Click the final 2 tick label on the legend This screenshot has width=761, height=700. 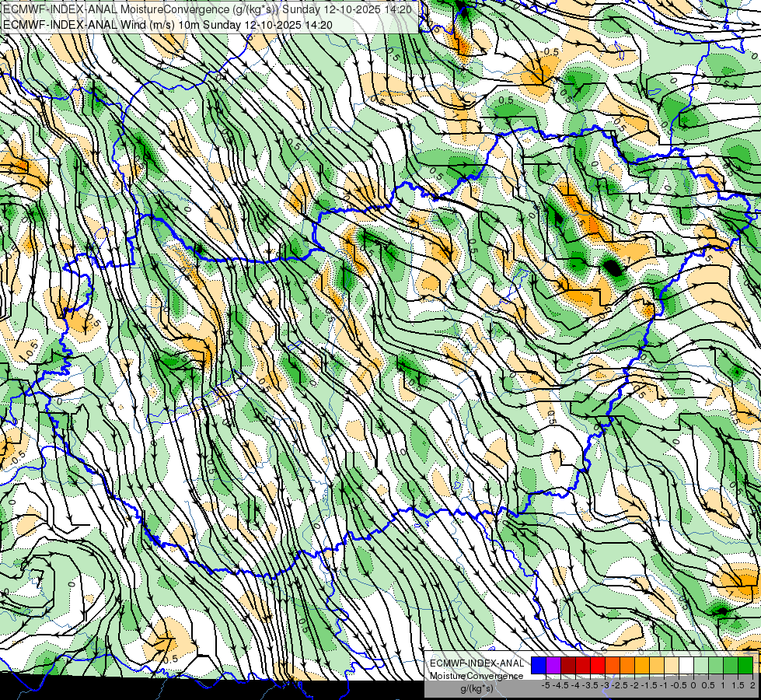[752, 685]
